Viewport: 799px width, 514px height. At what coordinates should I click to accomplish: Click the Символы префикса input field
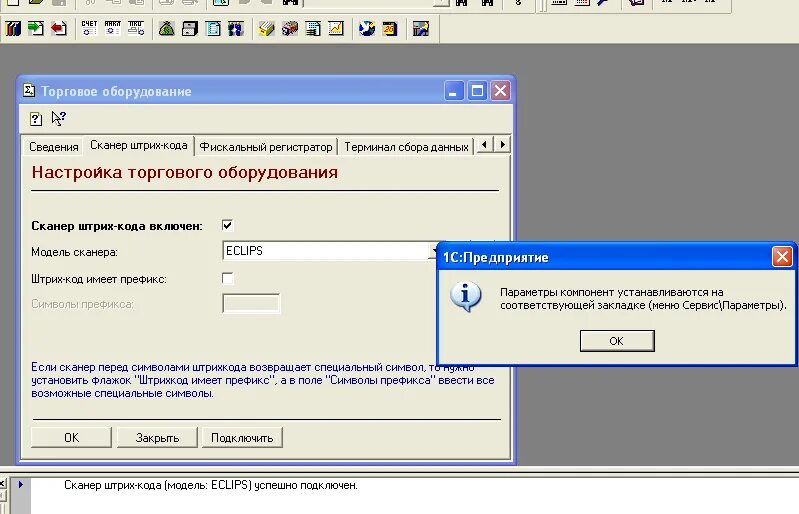(x=251, y=304)
